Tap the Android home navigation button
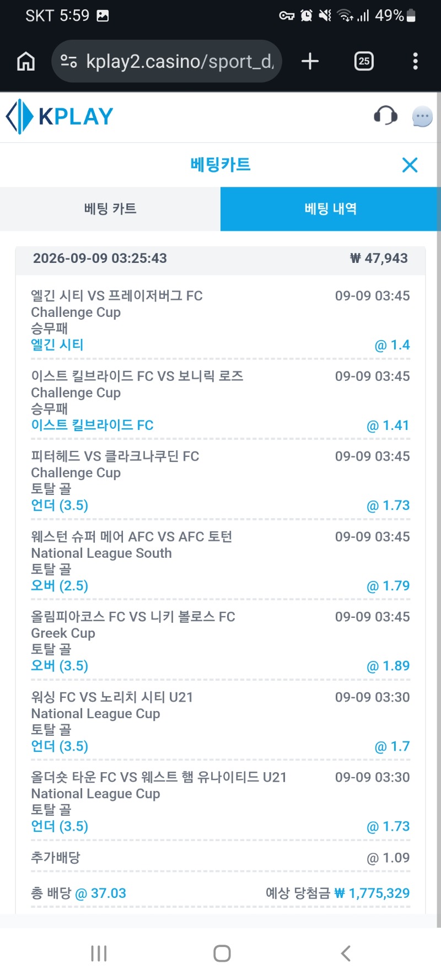Screen dimensions: 441x980 pyautogui.click(x=222, y=954)
